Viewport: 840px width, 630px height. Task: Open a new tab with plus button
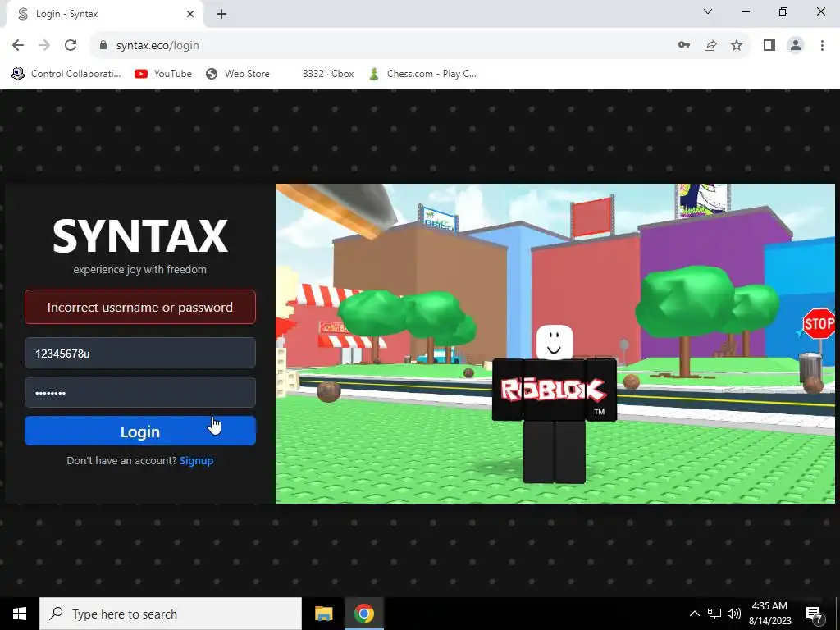coord(221,14)
